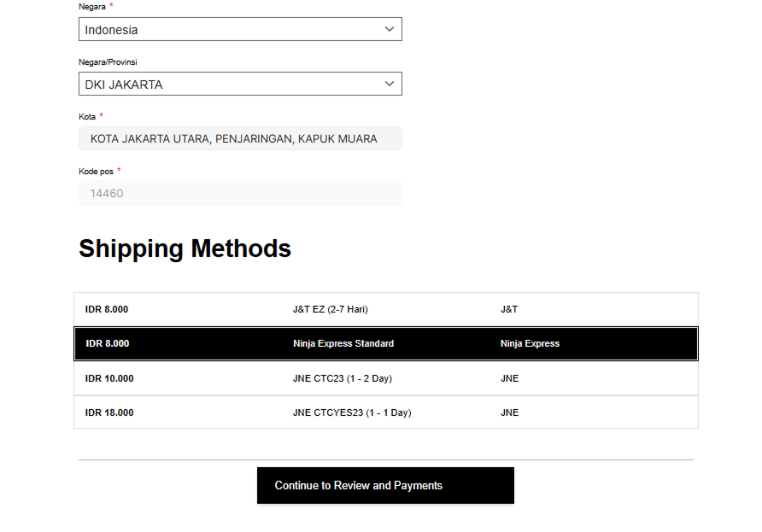This screenshot has width=762, height=532.
Task: Expand the Negara/Provinsi DKI JAKARTA dropdown
Action: tap(231, 85)
